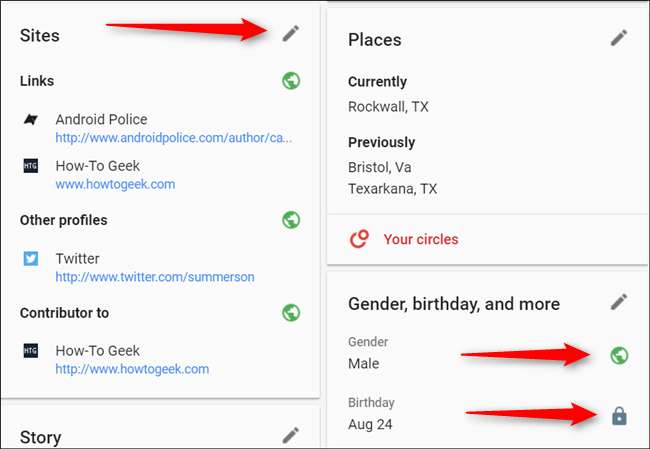
Task: Change Gender visibility via globe icon
Action: pyautogui.click(x=619, y=354)
